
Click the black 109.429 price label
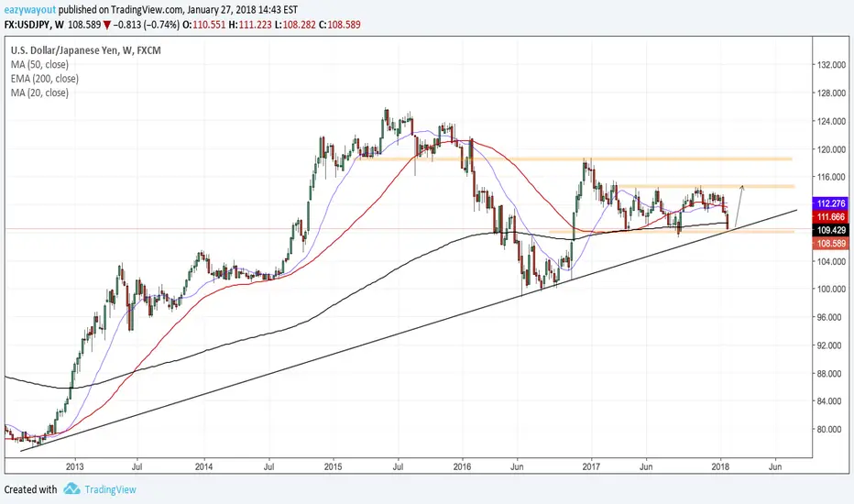[x=830, y=231]
